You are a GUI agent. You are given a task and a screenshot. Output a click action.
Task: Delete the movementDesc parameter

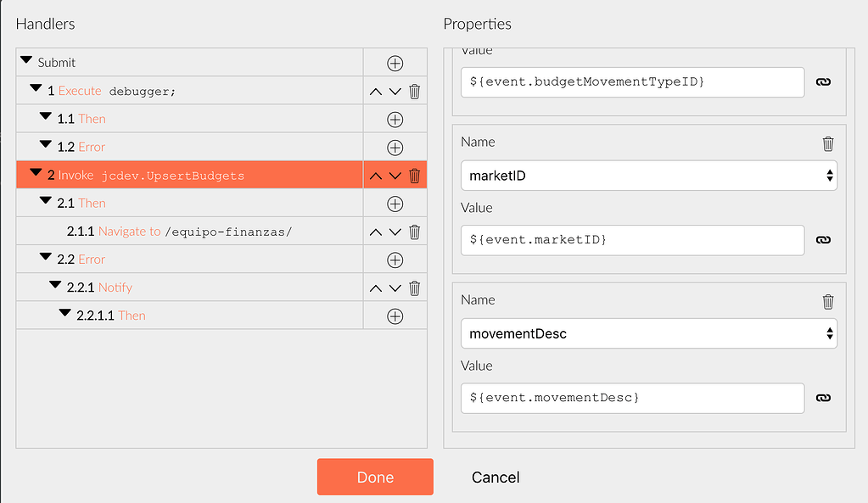coord(827,299)
